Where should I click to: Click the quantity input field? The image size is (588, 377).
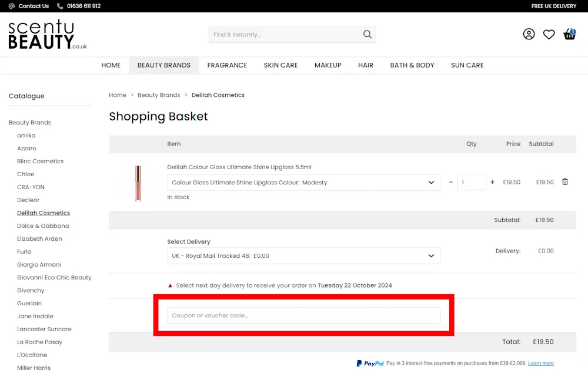(472, 182)
